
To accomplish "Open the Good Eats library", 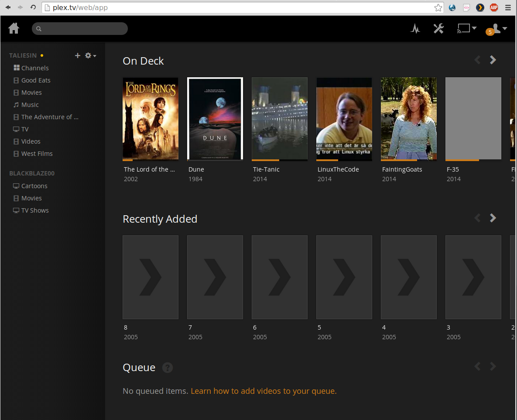I will [32, 80].
